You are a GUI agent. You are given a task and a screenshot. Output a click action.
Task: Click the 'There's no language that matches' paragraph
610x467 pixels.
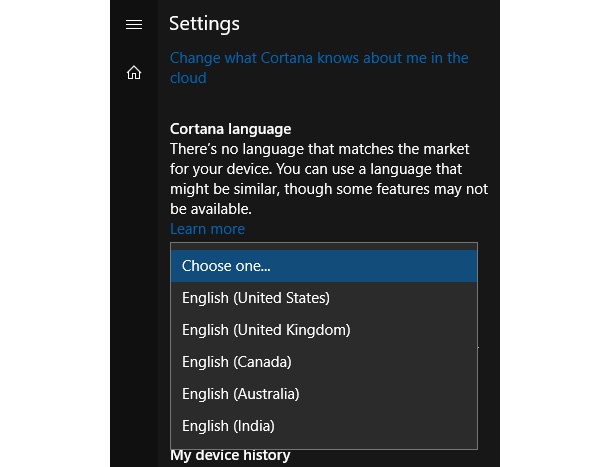pos(329,179)
